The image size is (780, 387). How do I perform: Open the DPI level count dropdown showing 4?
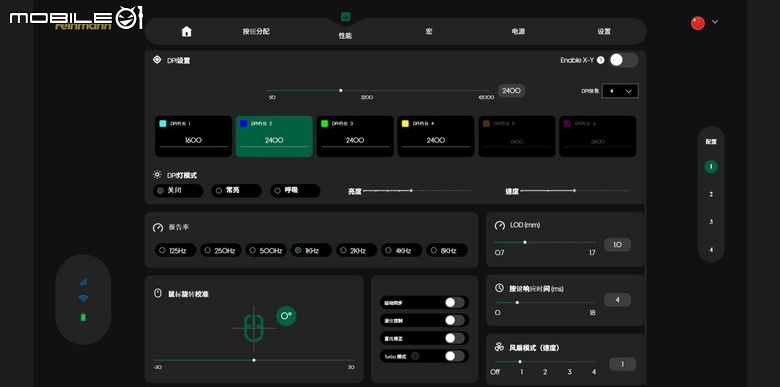click(620, 91)
